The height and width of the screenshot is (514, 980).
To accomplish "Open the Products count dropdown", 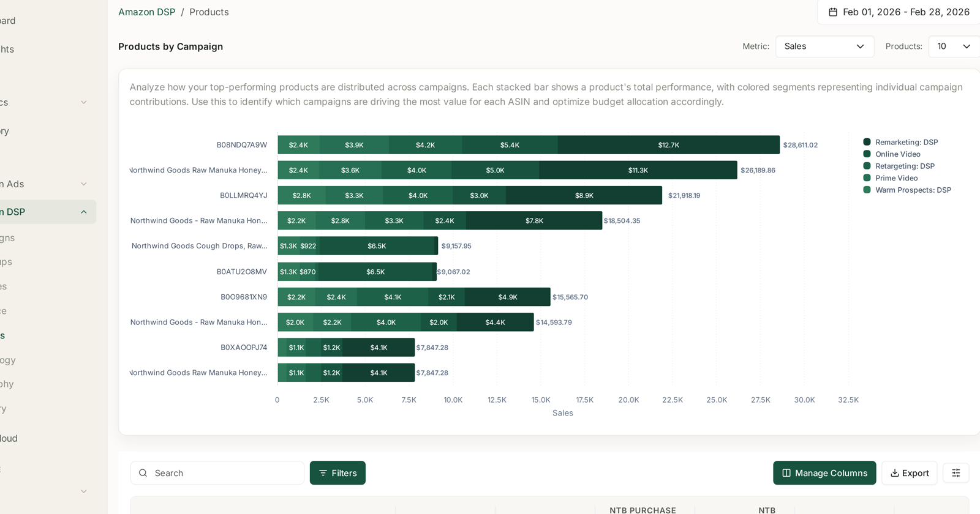I will (x=954, y=47).
